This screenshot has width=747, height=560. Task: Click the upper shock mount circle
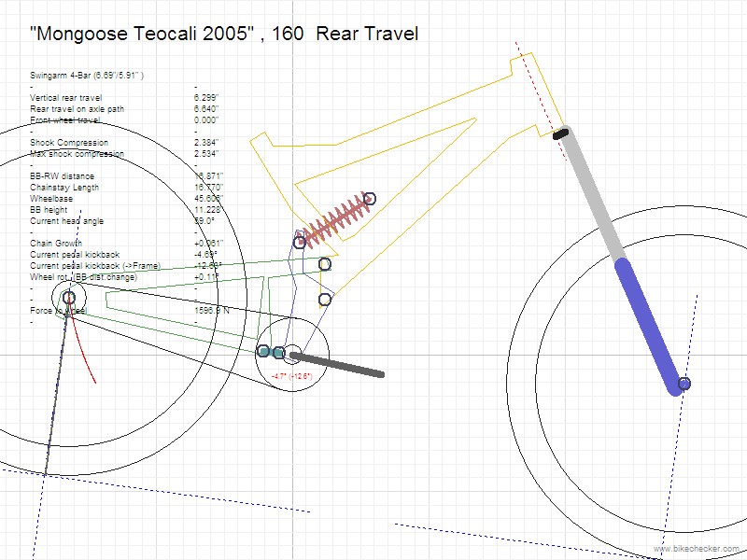coord(369,198)
